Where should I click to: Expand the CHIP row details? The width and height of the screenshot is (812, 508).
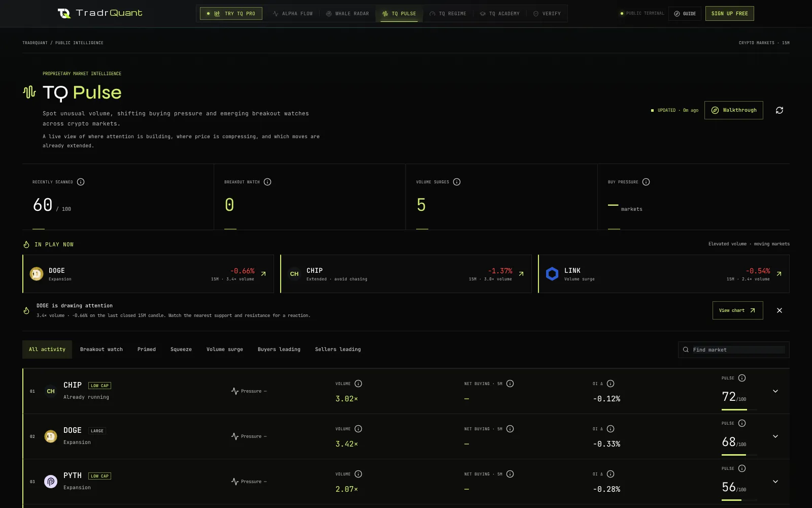(775, 391)
